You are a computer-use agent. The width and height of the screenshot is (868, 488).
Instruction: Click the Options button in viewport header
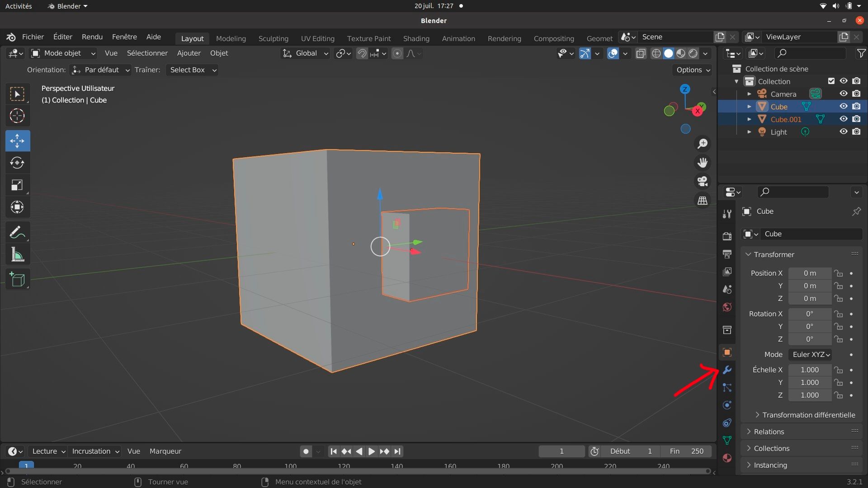tap(693, 70)
